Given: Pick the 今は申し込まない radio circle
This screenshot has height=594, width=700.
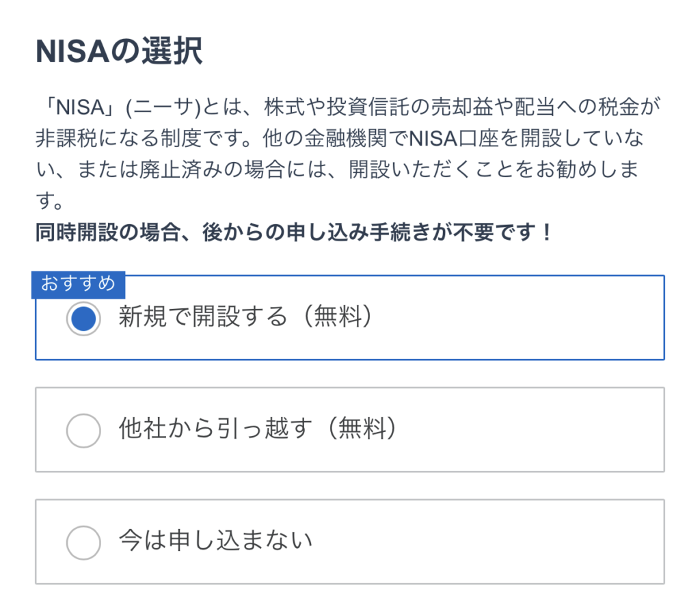Looking at the screenshot, I should pos(83,543).
